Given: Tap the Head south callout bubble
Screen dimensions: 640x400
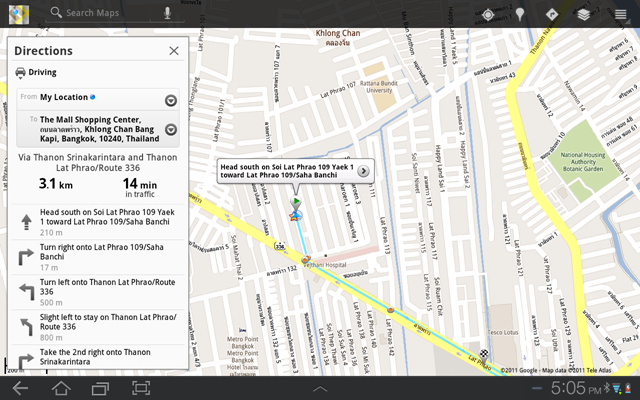Looking at the screenshot, I should [296, 171].
